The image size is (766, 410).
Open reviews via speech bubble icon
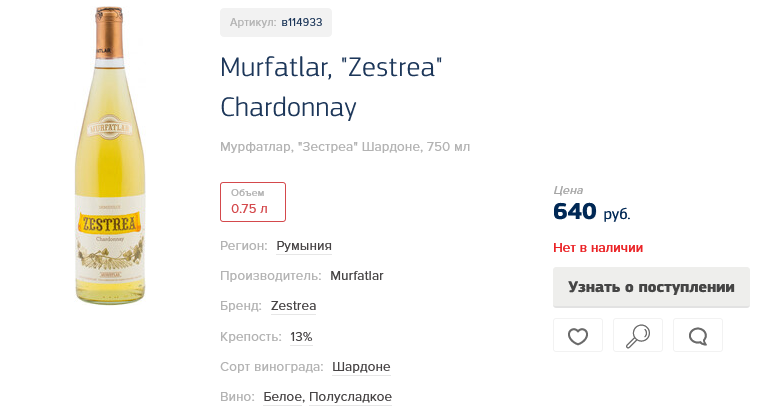coord(698,336)
